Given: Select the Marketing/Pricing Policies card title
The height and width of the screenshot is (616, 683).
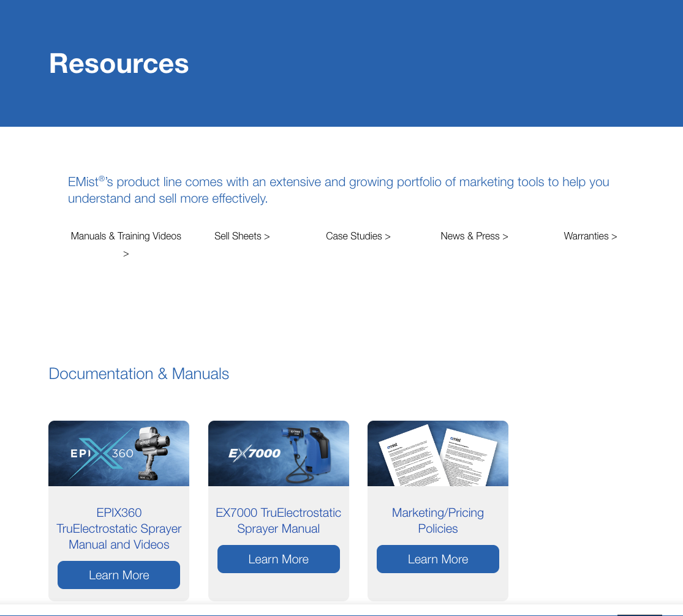Looking at the screenshot, I should (437, 520).
